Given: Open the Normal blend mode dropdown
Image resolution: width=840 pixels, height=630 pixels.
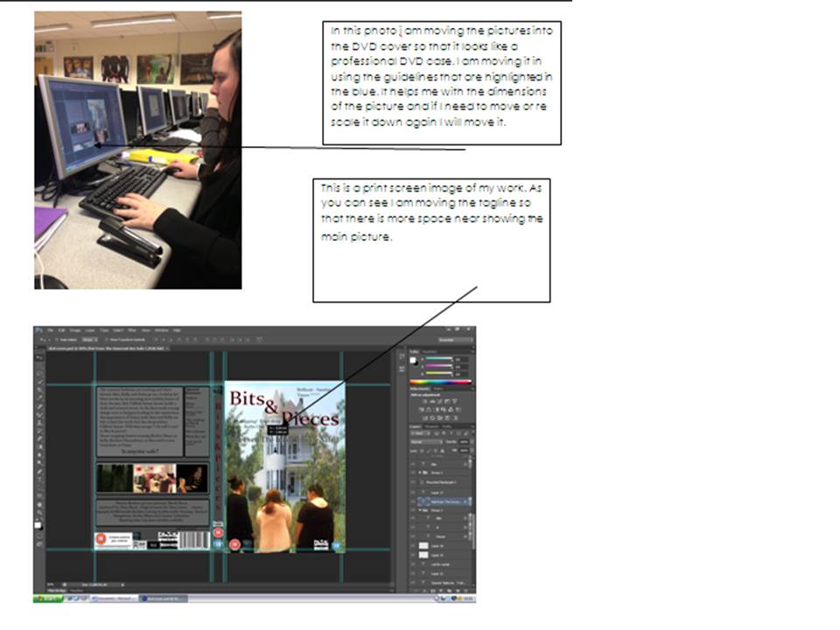Looking at the screenshot, I should click(x=426, y=442).
